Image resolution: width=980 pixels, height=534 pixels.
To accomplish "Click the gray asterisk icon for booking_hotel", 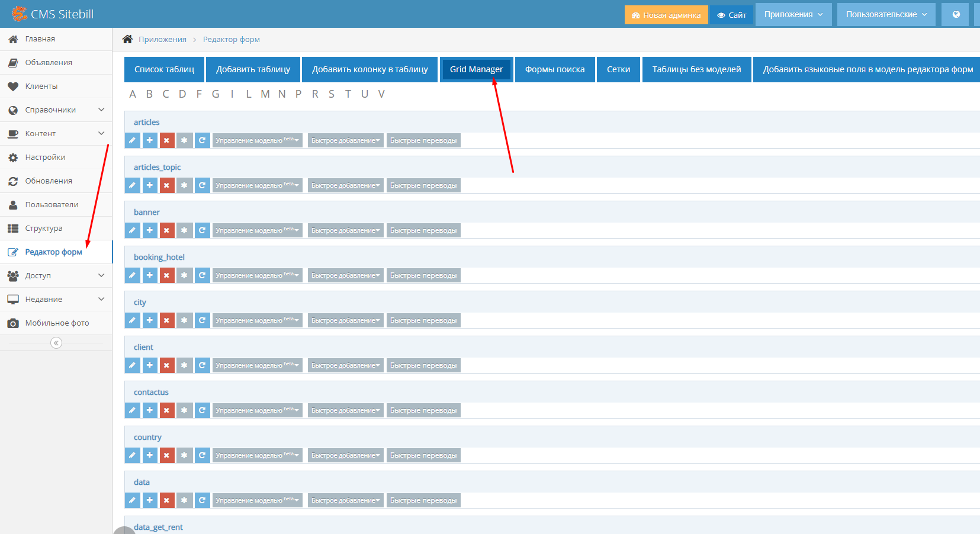I will (184, 275).
